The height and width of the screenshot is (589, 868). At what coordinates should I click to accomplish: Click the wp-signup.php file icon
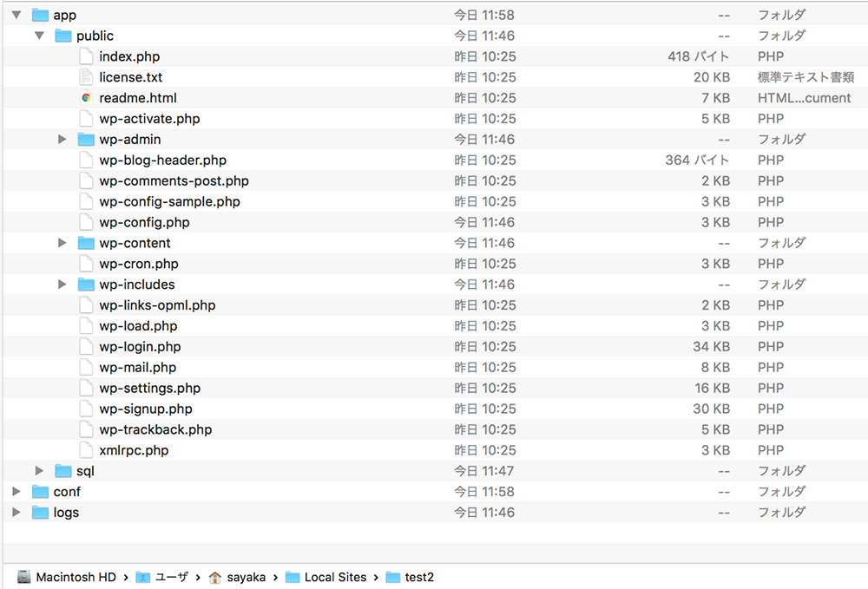(86, 409)
